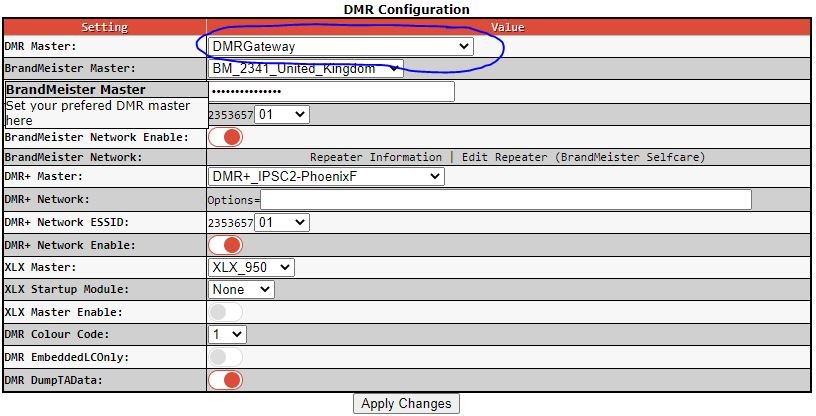Open the XLX Master dropdown XLX_950
Image resolution: width=816 pixels, height=416 pixels.
point(251,268)
